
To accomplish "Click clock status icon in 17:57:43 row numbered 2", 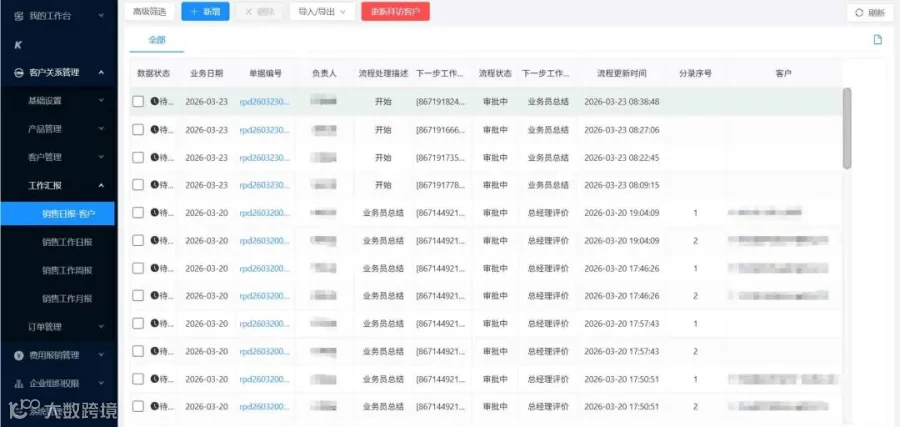I will coord(154,351).
